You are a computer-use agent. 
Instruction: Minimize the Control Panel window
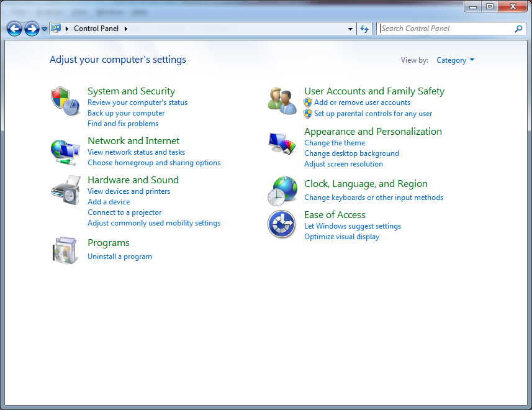click(x=473, y=6)
